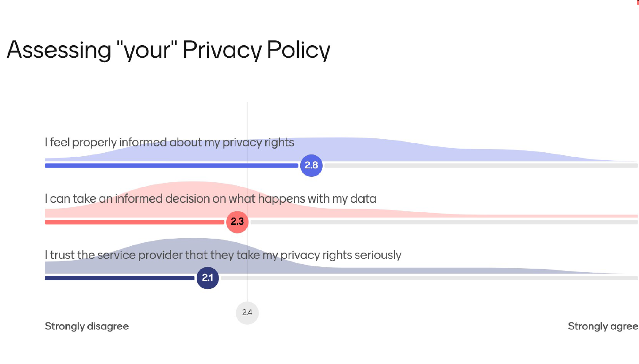Screen dimensions: 639x364
Task: Select the gray 2.4 average marker
Action: [247, 313]
